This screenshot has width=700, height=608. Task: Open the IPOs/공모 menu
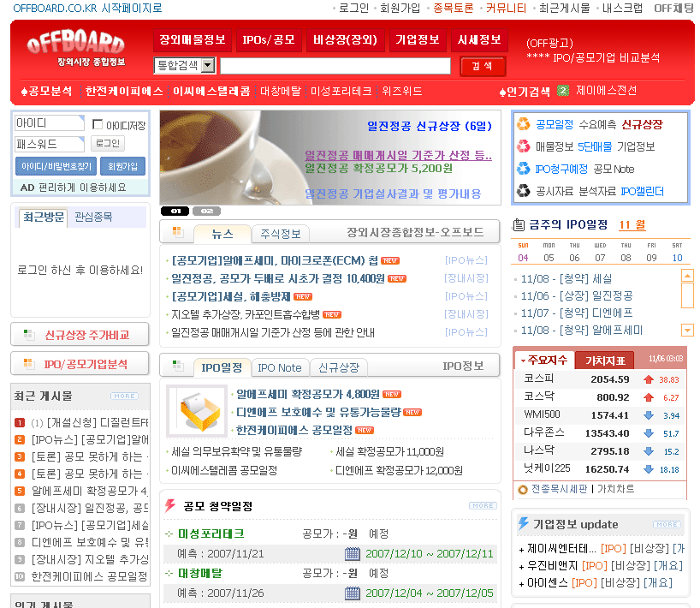269,39
